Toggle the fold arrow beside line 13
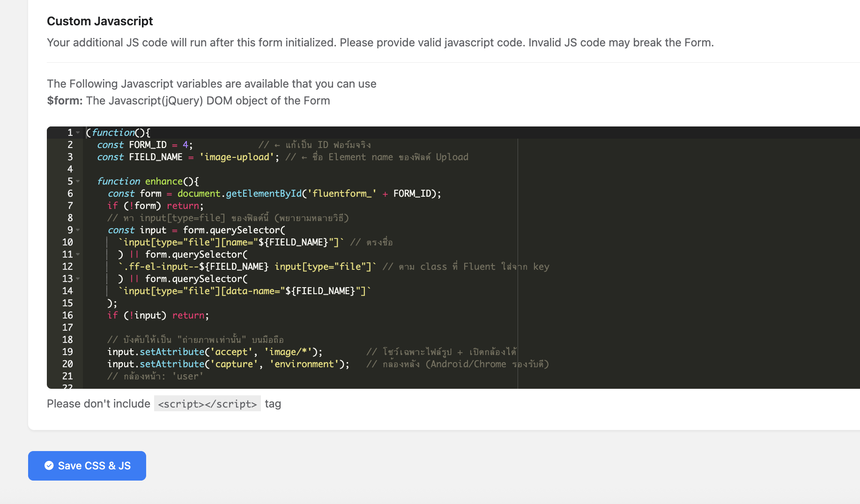 pyautogui.click(x=78, y=279)
